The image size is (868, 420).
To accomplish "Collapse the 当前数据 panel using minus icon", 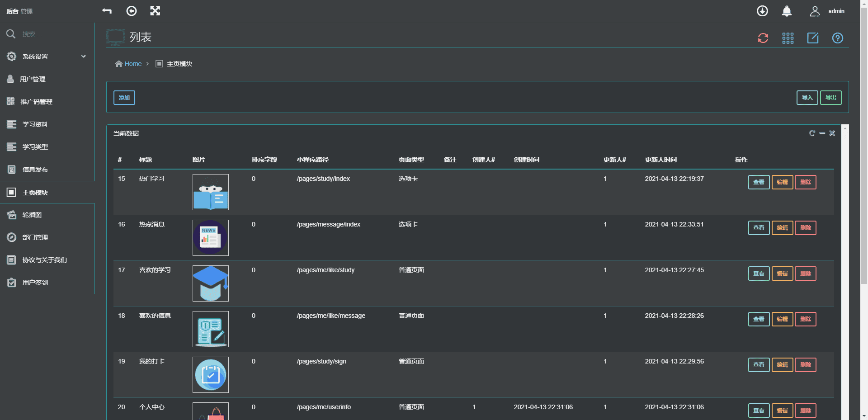I will pyautogui.click(x=822, y=133).
